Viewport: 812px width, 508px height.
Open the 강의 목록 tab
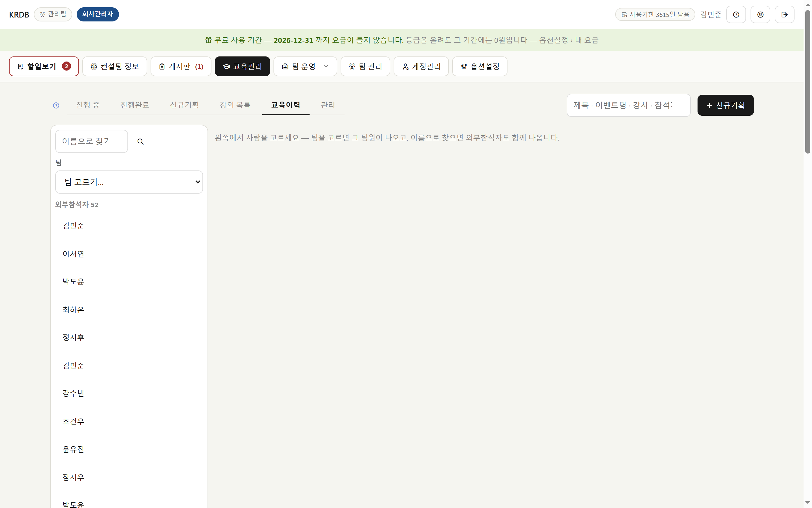(x=235, y=105)
